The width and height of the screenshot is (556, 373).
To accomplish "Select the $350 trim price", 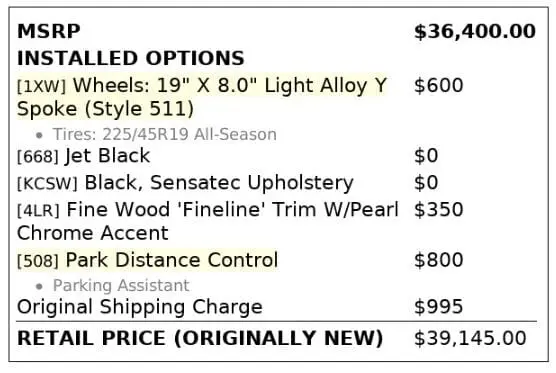I will click(x=439, y=210).
